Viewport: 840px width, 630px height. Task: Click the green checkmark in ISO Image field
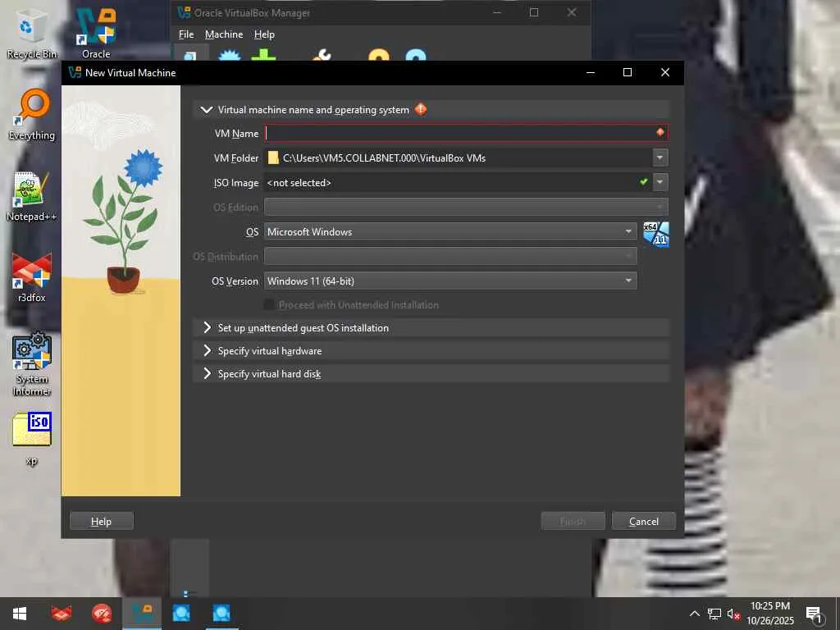[x=643, y=182]
